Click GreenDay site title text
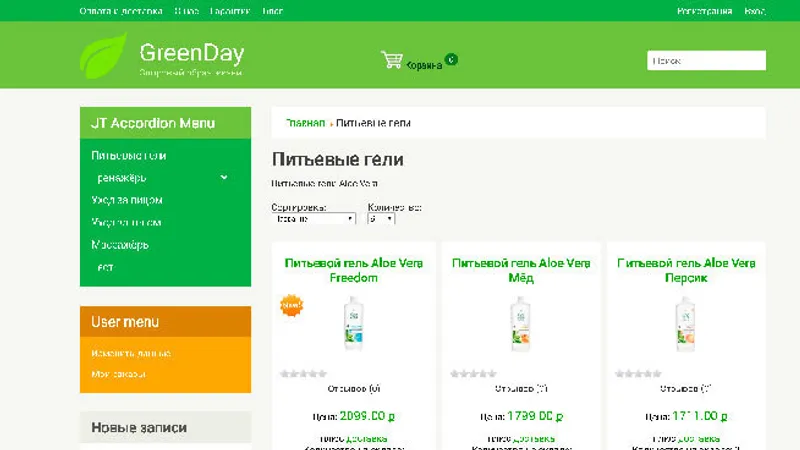The width and height of the screenshot is (800, 450). tap(192, 53)
